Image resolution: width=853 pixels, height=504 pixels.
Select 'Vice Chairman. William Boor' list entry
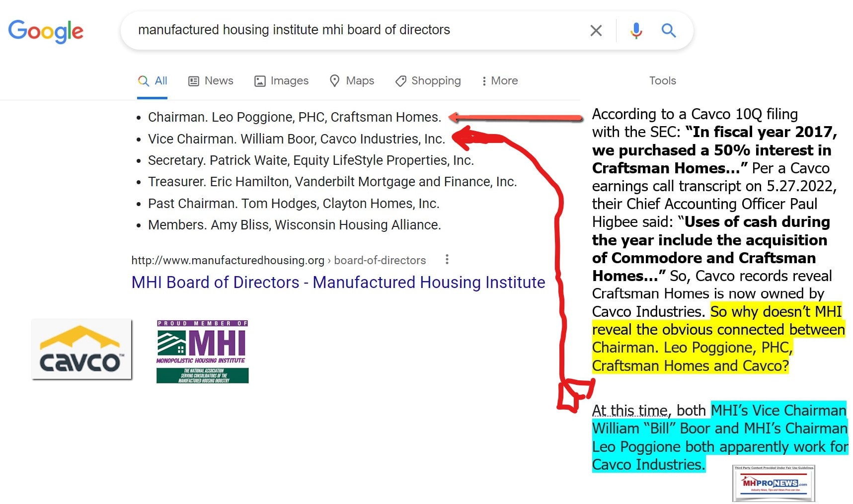(296, 139)
